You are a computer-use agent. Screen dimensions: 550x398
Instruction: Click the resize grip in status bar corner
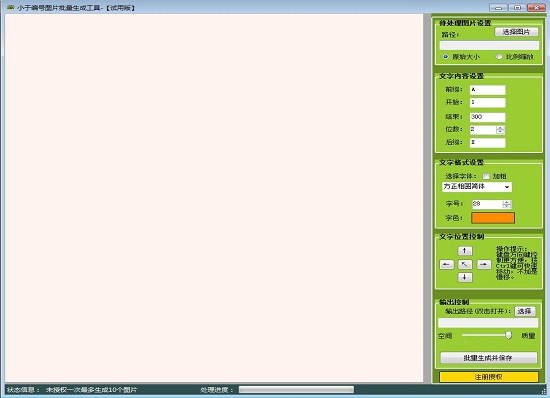pos(544,391)
